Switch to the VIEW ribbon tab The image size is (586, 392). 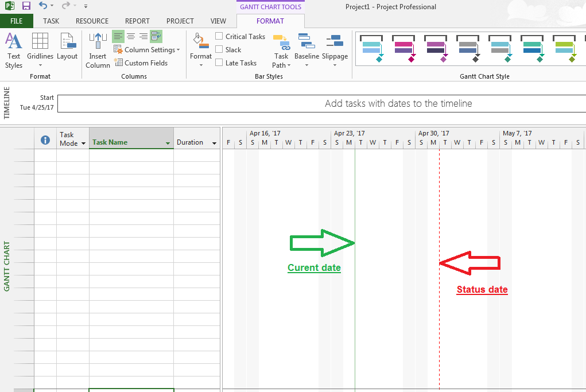pos(218,21)
